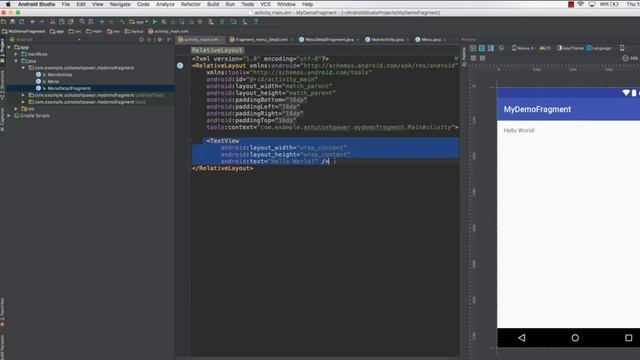
Task: Toggle the Blueprint view mode in preview toolbar
Action: (x=482, y=48)
